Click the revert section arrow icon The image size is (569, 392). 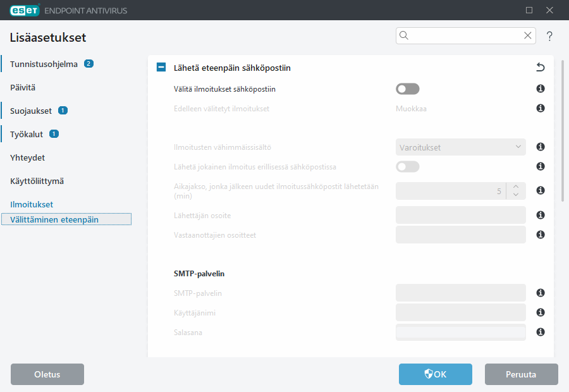[x=541, y=67]
